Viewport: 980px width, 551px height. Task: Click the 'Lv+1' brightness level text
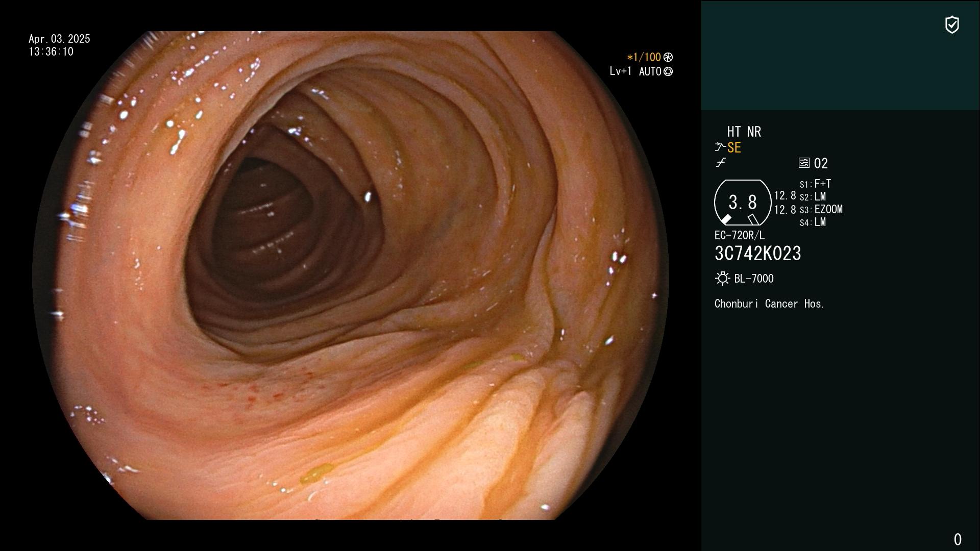[x=620, y=71]
